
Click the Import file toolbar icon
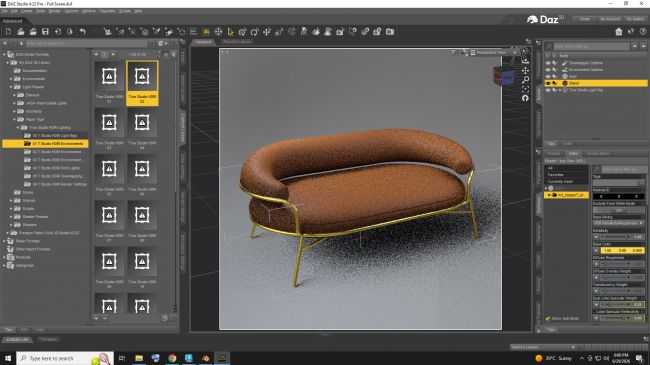[x=58, y=32]
